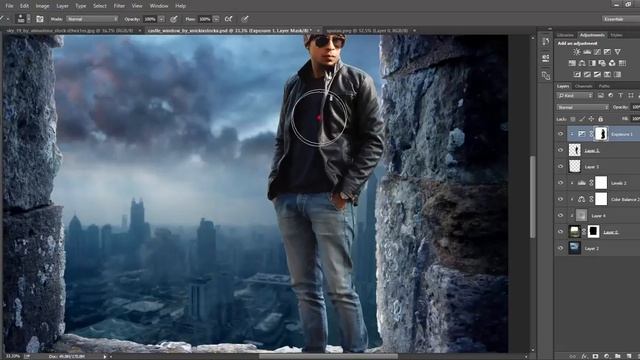Viewport: 640px width, 360px height.
Task: Add a Hue/Saturation adjustment
Action: coord(572,63)
